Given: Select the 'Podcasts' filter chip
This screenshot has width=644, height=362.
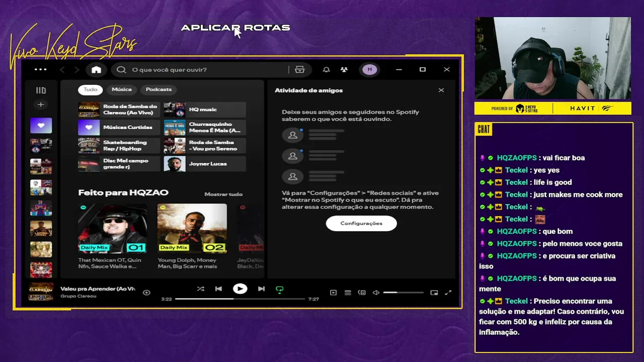Looking at the screenshot, I should point(158,89).
